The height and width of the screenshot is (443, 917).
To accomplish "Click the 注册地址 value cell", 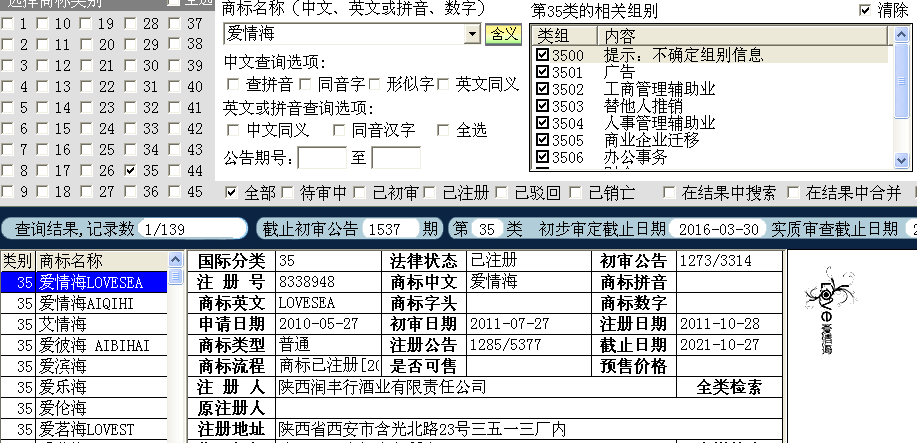I will click(529, 429).
